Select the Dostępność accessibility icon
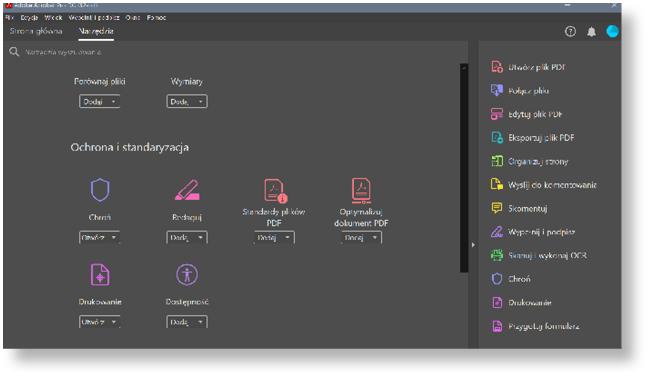The height and width of the screenshot is (376, 648). pos(187,275)
